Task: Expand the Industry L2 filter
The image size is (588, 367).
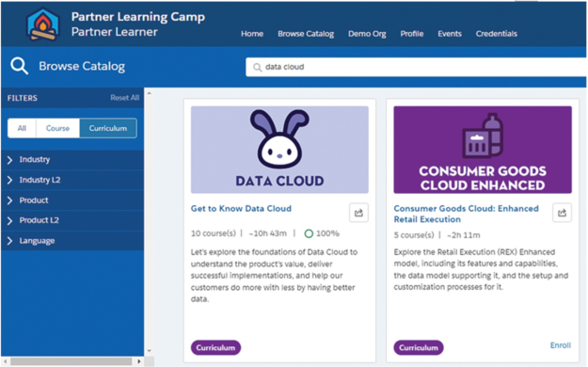Action: pyautogui.click(x=72, y=180)
